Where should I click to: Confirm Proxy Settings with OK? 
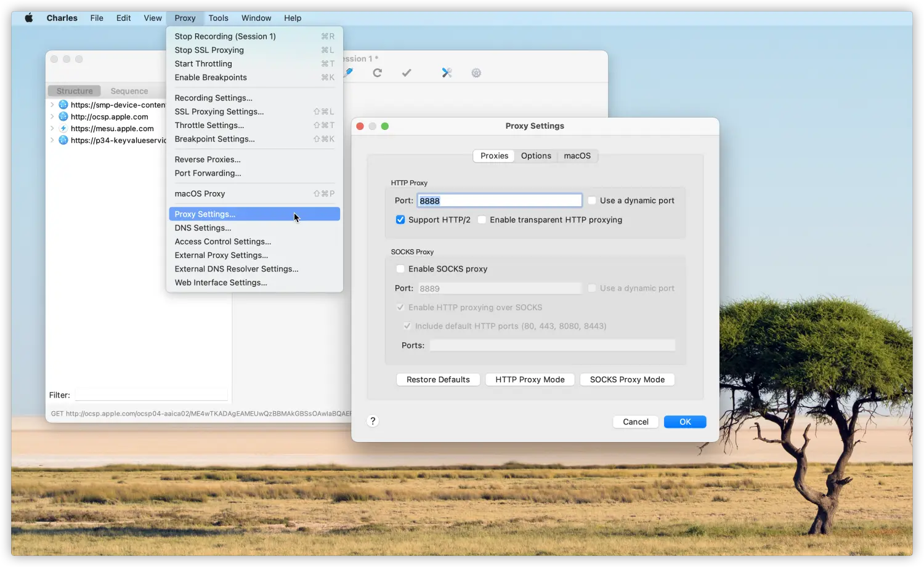(685, 422)
